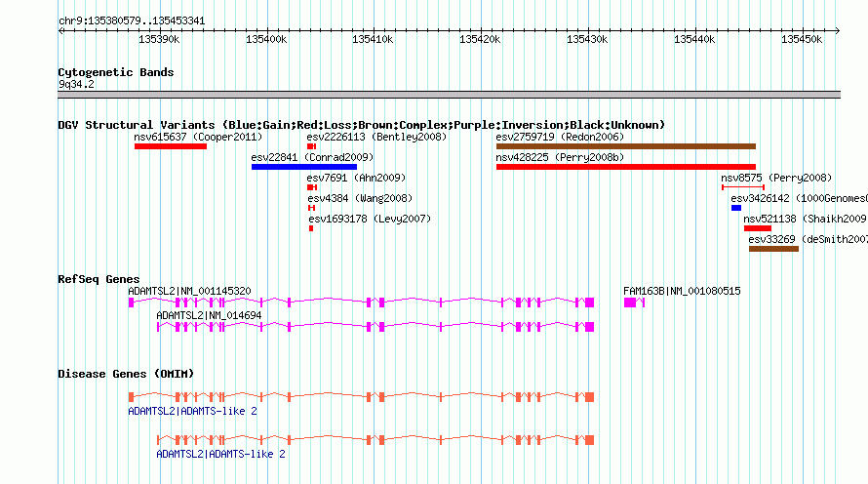The width and height of the screenshot is (868, 484).
Task: Select the thin red nsv8575 variant bar
Action: [x=743, y=187]
